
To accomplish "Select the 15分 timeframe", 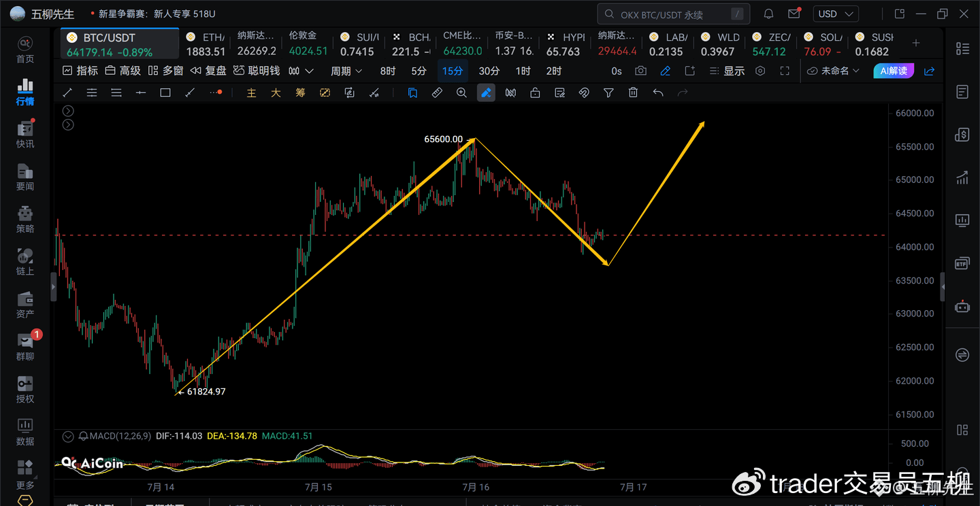I will pos(453,71).
